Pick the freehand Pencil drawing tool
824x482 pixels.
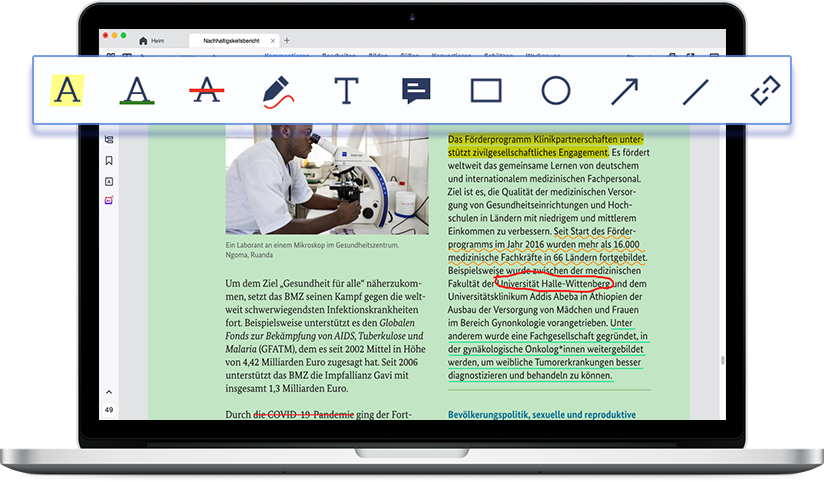pos(276,91)
